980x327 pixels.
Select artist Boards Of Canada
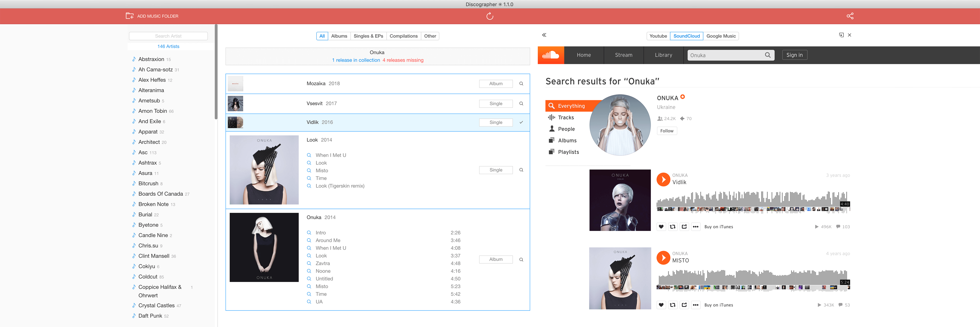(161, 194)
